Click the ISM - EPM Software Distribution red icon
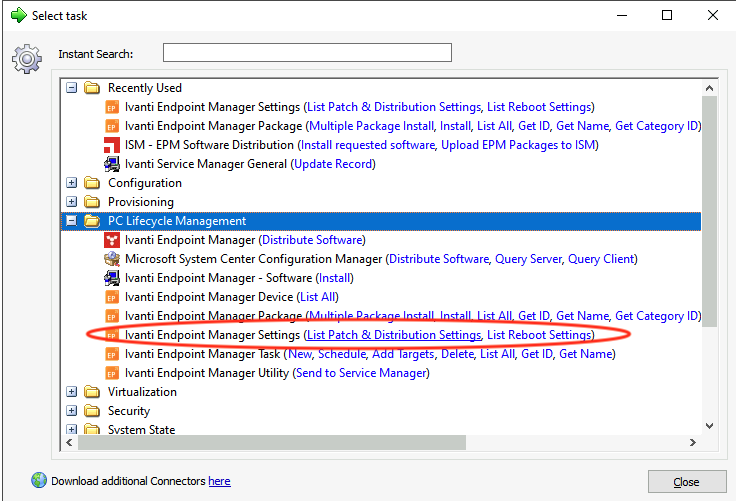The image size is (736, 501). pyautogui.click(x=112, y=145)
